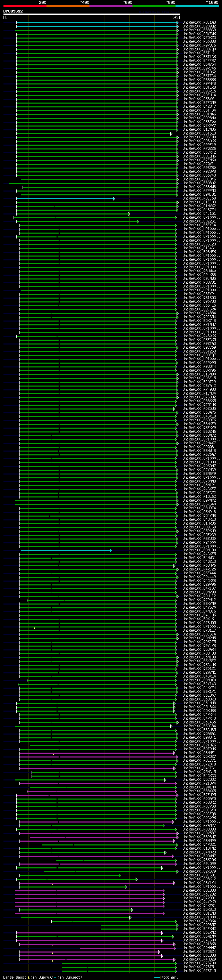Screen dimensions: 222x980
Task: Select the UniRef100_B3LBQ3 hit name
Action: (x=199, y=891)
